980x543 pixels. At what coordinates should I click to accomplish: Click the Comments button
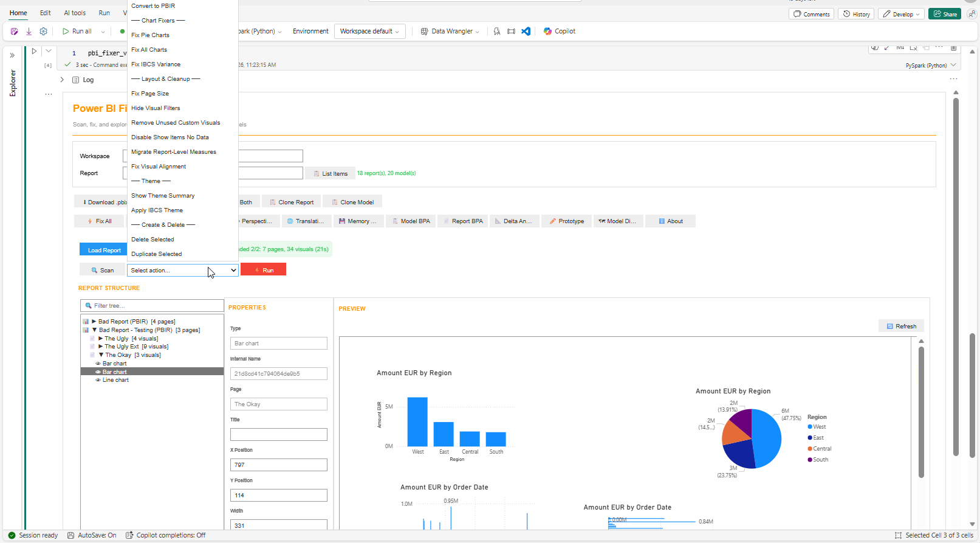[812, 14]
